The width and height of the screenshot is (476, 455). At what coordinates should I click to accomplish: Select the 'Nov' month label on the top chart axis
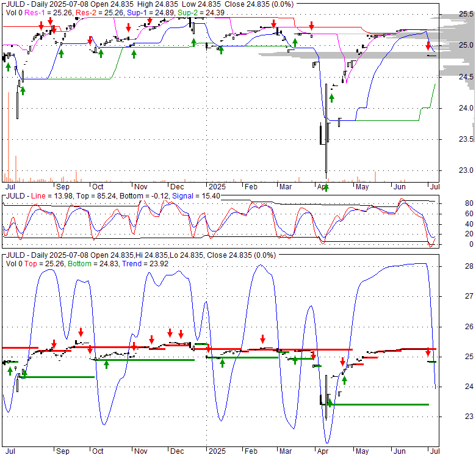[x=140, y=187]
